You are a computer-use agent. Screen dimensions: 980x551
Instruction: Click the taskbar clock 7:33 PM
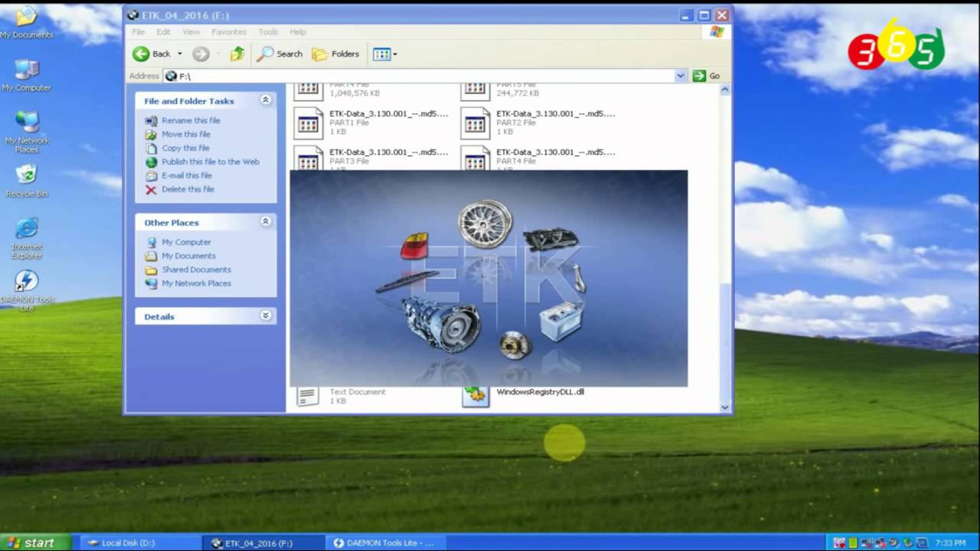(x=950, y=543)
